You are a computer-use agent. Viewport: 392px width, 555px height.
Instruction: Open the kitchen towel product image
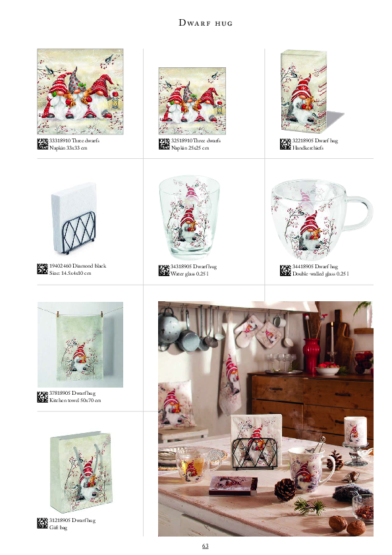click(80, 344)
